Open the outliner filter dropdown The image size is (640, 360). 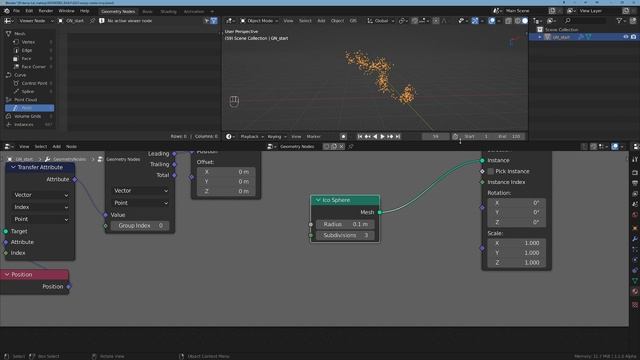point(622,20)
